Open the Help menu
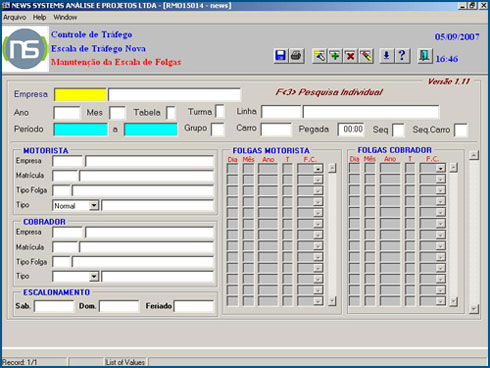This screenshot has width=490, height=368. (x=39, y=17)
